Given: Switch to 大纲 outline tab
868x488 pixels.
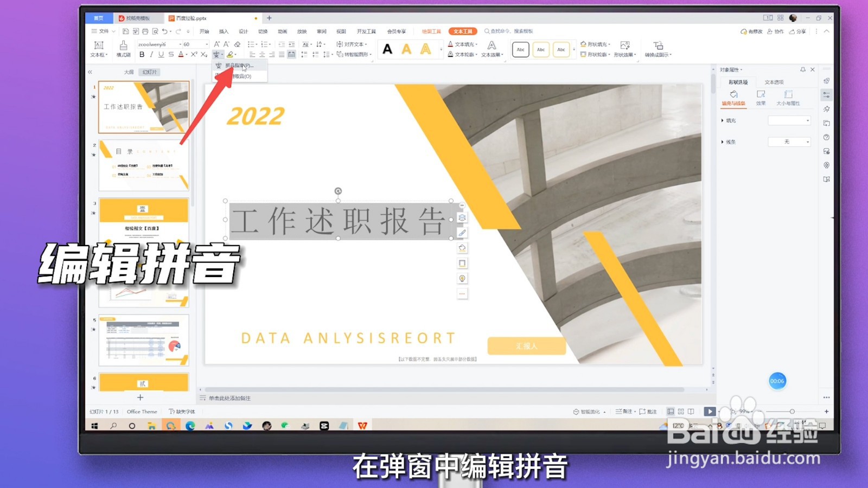Looking at the screenshot, I should (129, 72).
